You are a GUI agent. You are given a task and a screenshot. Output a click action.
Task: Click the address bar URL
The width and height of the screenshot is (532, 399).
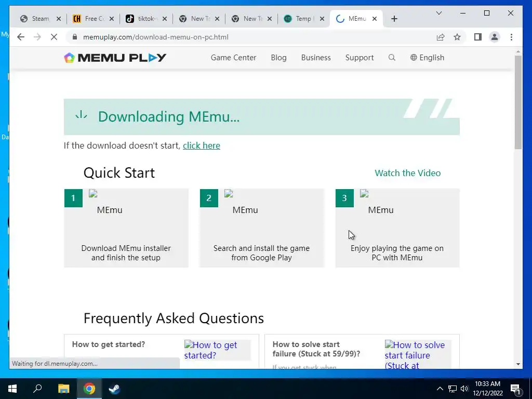[156, 37]
